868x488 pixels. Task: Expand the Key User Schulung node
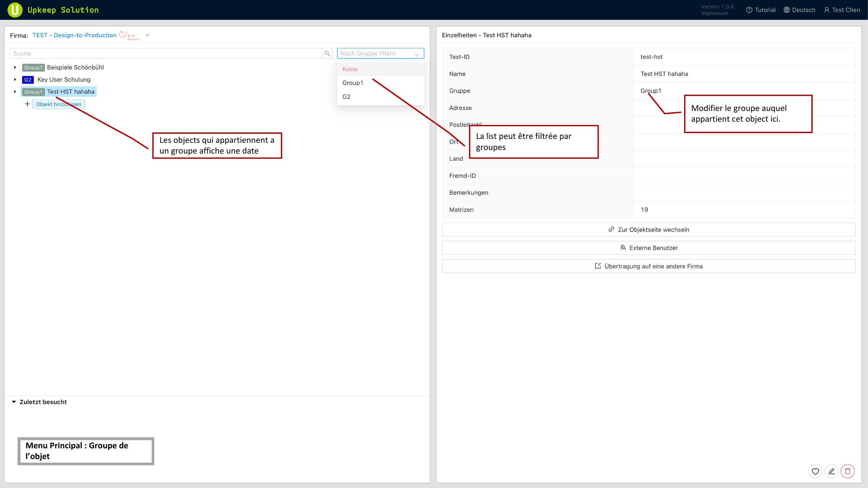point(15,79)
